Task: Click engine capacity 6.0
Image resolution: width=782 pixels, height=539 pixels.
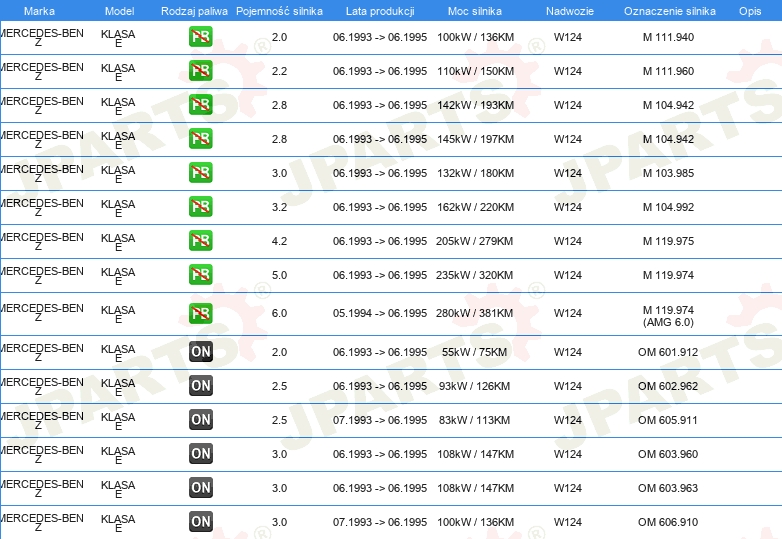Action: pyautogui.click(x=279, y=313)
